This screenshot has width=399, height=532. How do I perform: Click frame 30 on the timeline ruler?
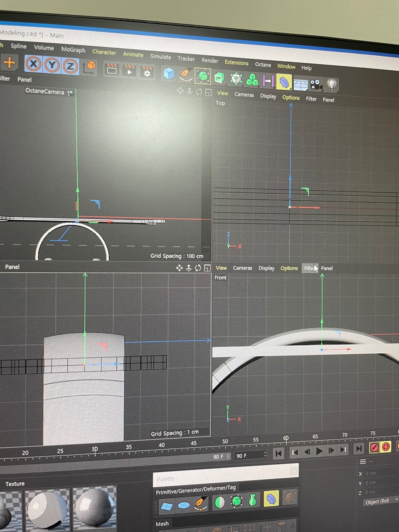[95, 450]
